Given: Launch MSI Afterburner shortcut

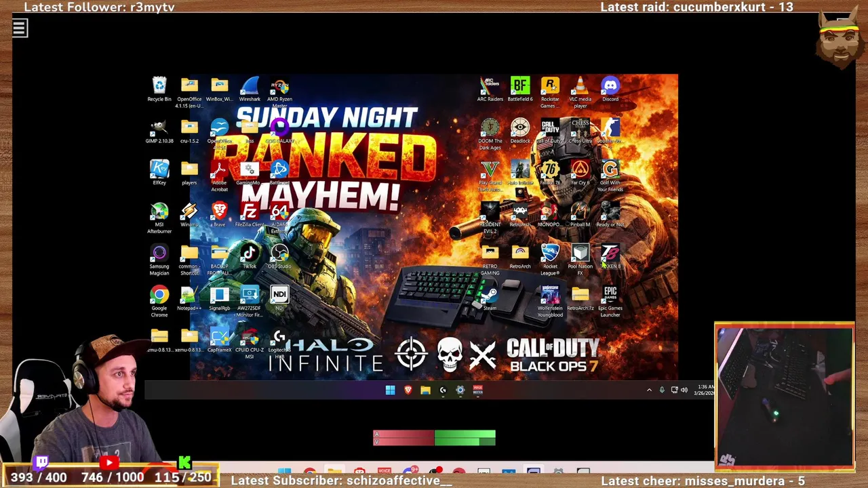Looking at the screenshot, I should 159,218.
